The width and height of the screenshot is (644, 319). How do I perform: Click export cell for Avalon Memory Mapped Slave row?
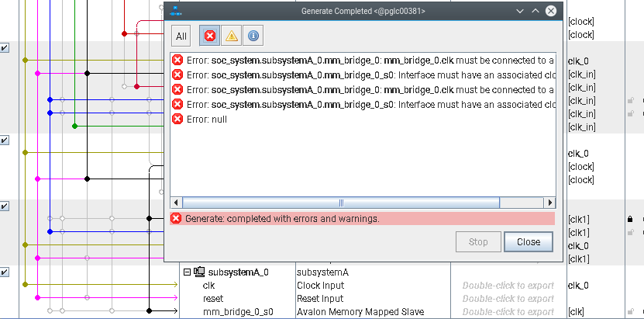[x=508, y=311]
